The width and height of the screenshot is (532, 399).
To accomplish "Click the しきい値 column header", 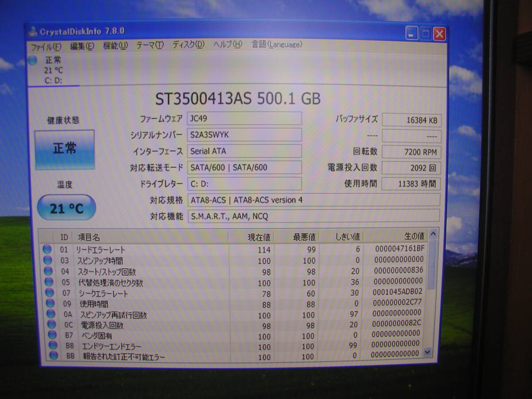I will point(341,236).
